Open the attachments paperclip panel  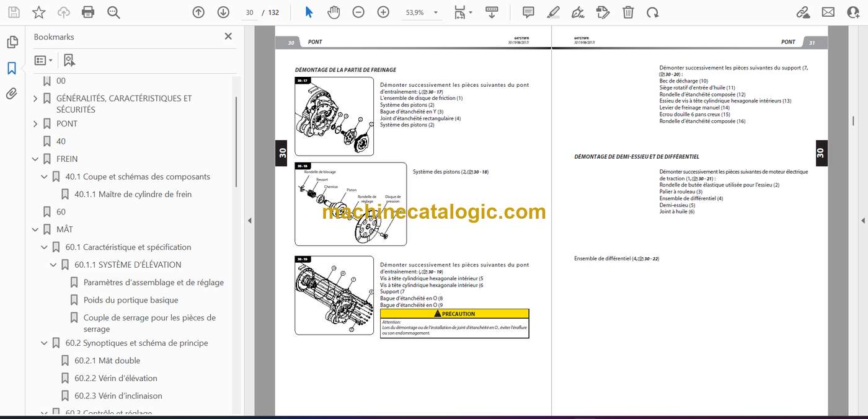(12, 94)
